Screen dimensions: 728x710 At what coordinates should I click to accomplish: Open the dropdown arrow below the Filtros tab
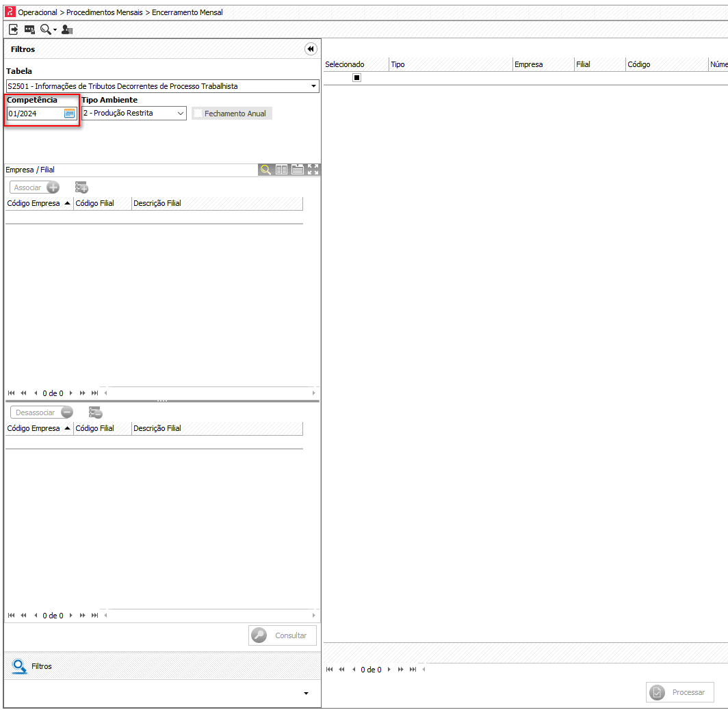pos(306,694)
